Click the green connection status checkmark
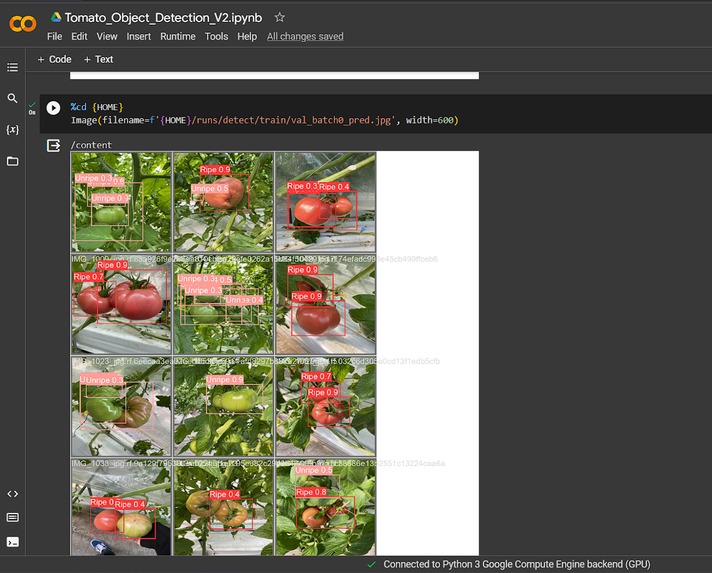 371,564
